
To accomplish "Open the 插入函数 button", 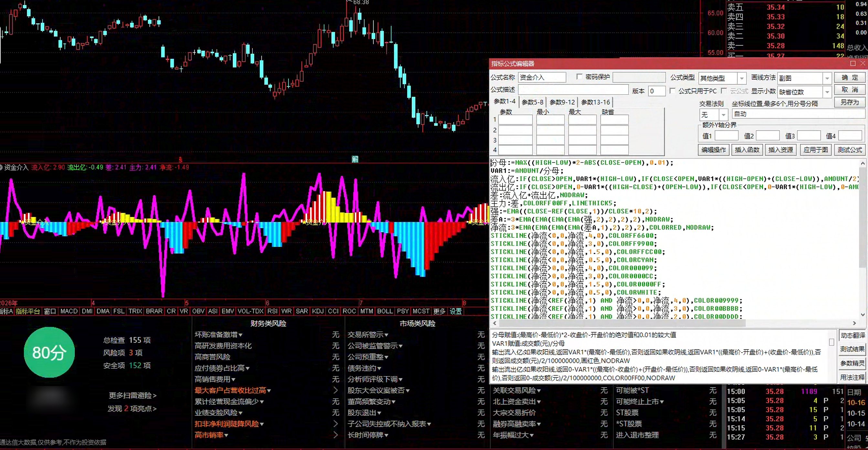I will coord(747,150).
